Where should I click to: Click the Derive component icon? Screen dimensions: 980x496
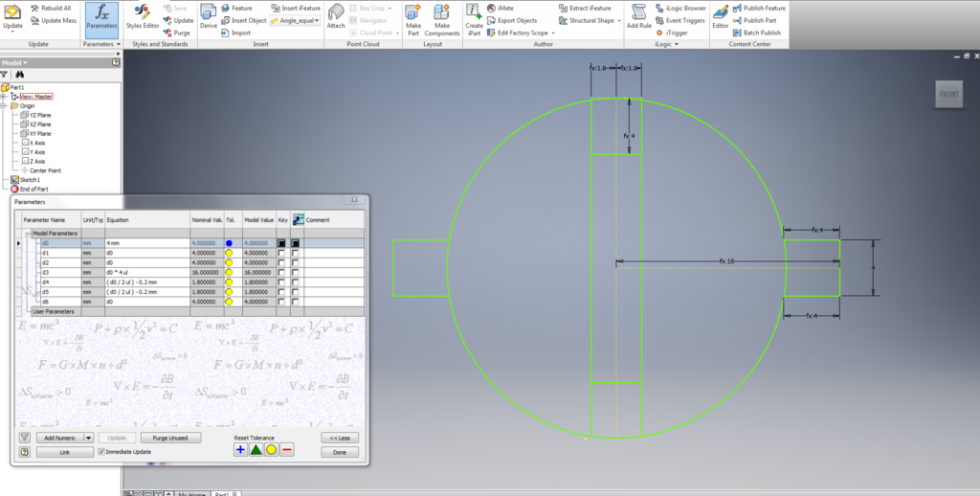tap(208, 17)
